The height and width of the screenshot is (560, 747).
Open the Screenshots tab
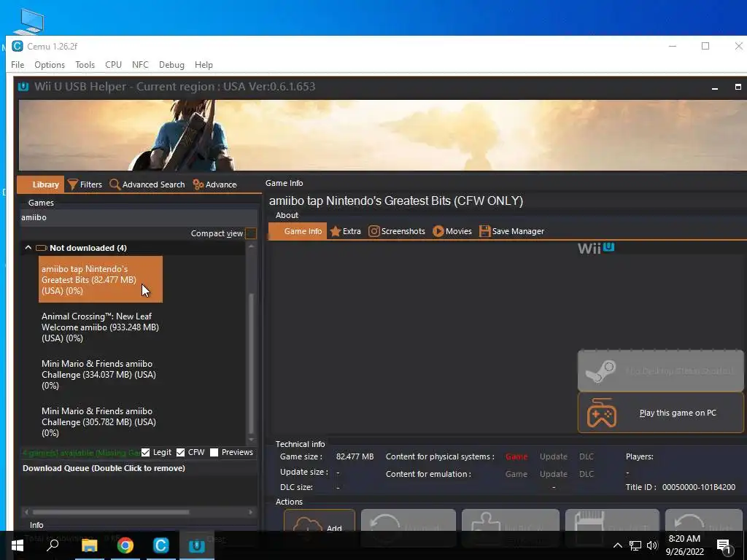397,231
